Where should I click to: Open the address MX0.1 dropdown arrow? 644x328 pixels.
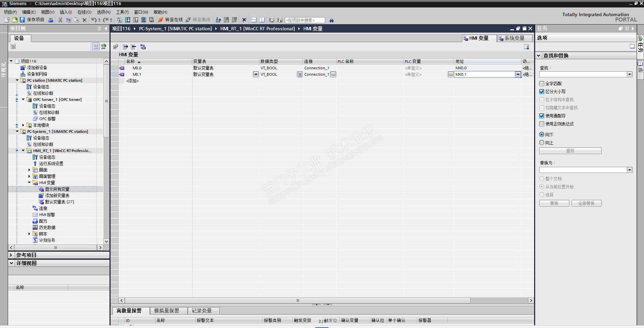click(x=518, y=74)
